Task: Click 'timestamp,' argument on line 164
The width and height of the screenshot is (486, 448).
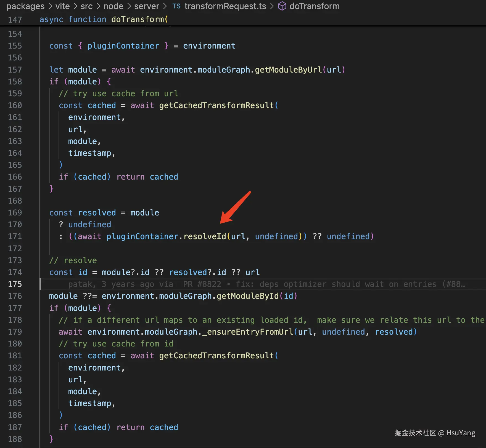Action: pos(92,153)
